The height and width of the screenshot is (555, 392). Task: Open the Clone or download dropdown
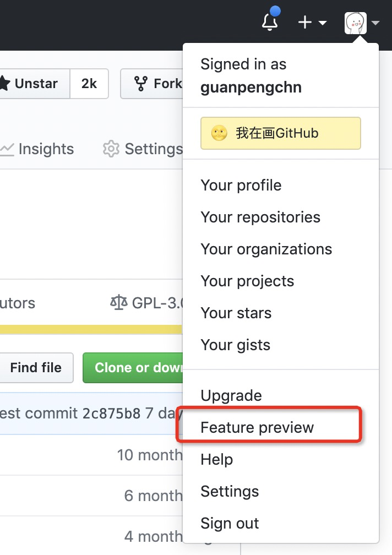133,367
